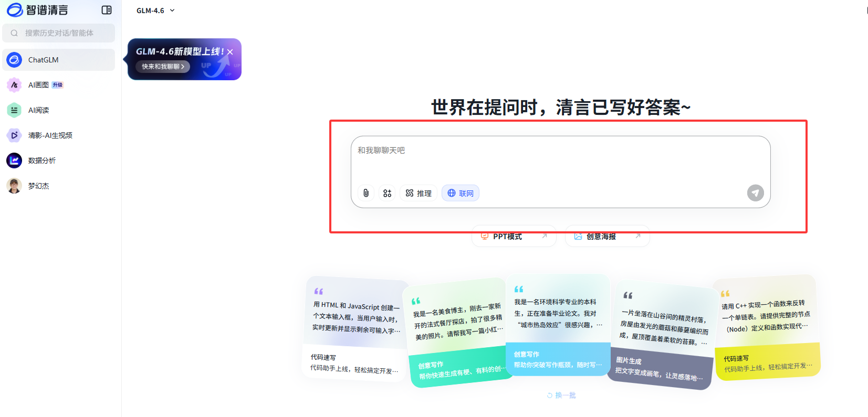Open the HTML and JavaScript 代码速写 card
The image size is (868, 417).
click(x=355, y=329)
